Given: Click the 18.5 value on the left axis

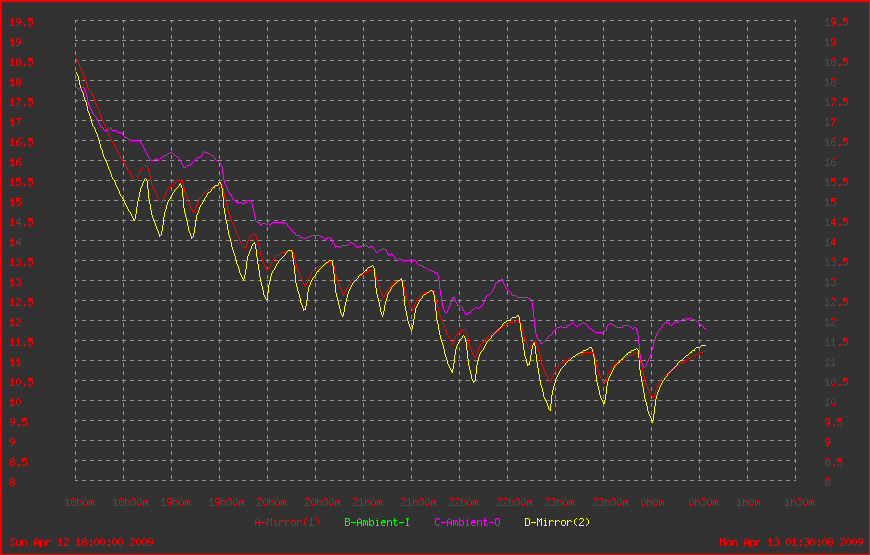Looking at the screenshot, I should (21, 62).
